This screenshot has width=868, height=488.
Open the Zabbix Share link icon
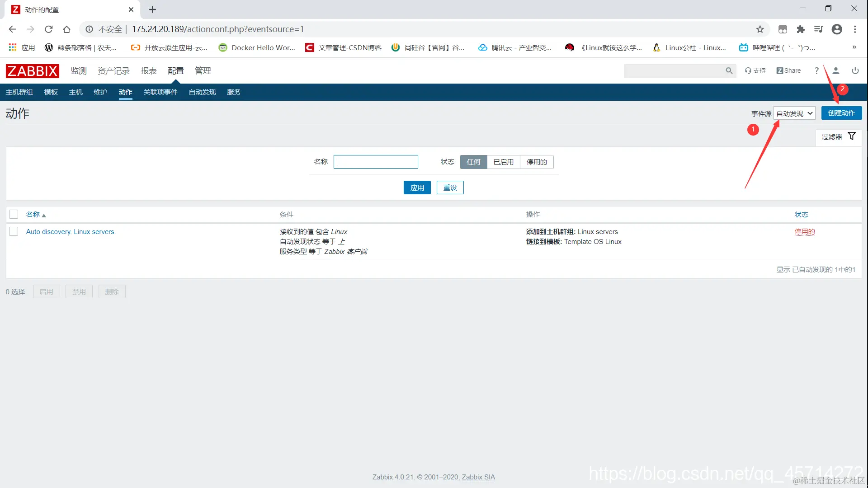pyautogui.click(x=788, y=71)
